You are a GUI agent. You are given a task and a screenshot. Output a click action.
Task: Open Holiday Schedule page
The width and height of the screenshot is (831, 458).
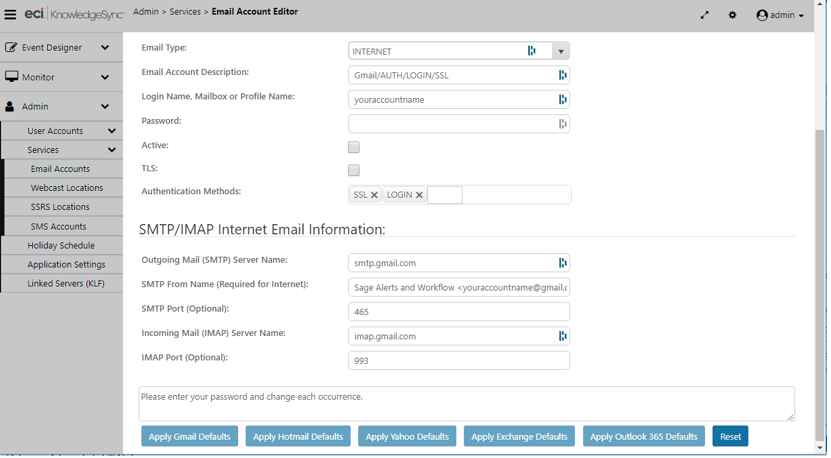pyautogui.click(x=62, y=245)
